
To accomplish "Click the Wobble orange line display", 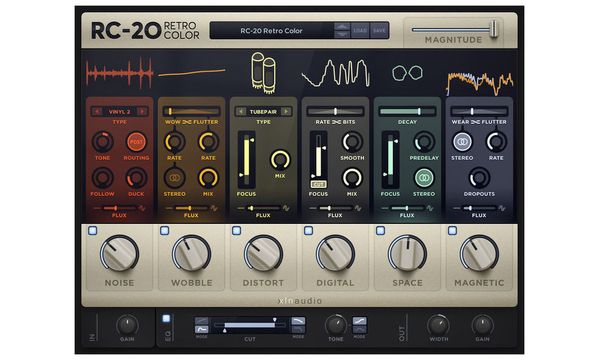I will point(191,73).
